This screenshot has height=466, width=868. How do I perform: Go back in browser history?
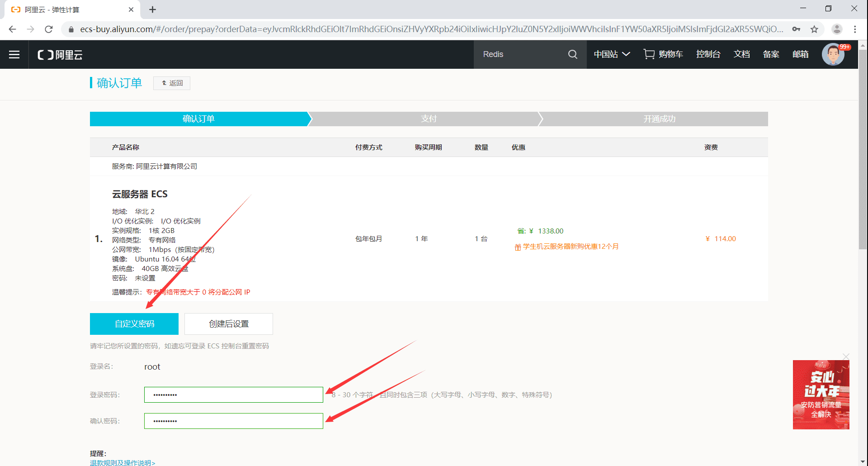tap(13, 29)
